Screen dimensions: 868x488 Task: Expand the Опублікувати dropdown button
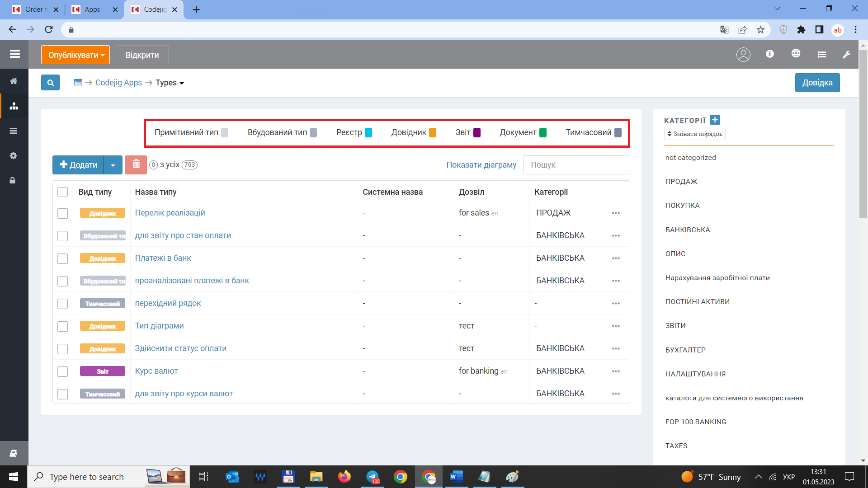pyautogui.click(x=75, y=55)
